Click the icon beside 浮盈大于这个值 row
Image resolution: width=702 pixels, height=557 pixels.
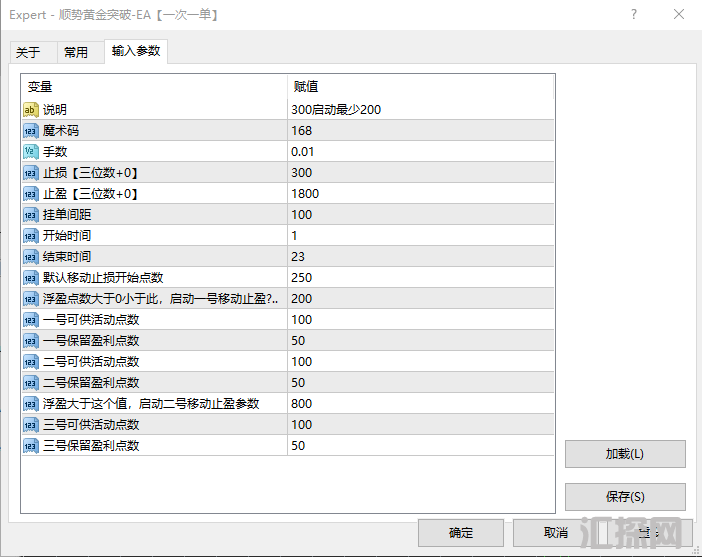tap(31, 404)
